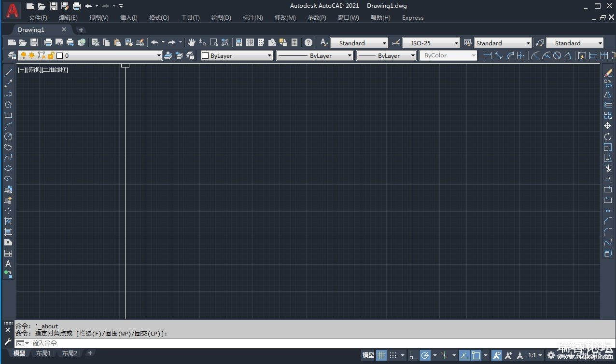Image resolution: width=616 pixels, height=364 pixels.
Task: Switch to the 布局1 layout tab
Action: click(43, 353)
